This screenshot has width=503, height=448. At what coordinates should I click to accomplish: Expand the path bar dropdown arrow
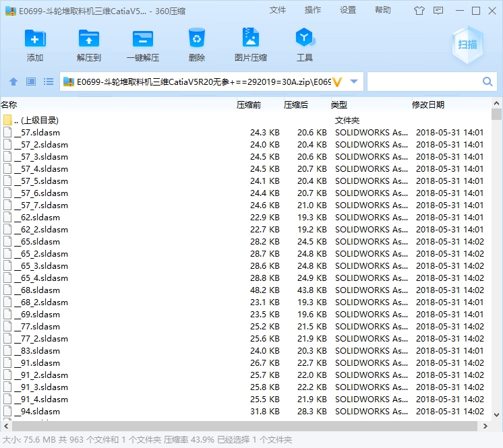tap(354, 82)
